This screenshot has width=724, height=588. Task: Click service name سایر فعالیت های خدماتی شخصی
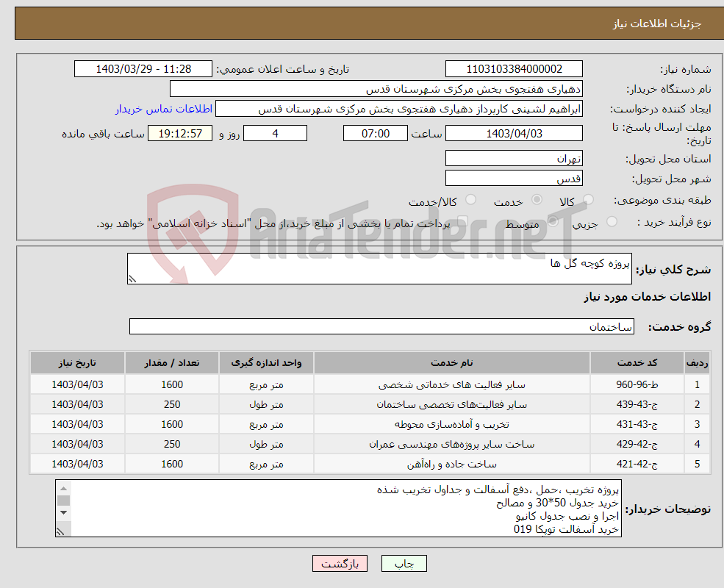click(451, 384)
